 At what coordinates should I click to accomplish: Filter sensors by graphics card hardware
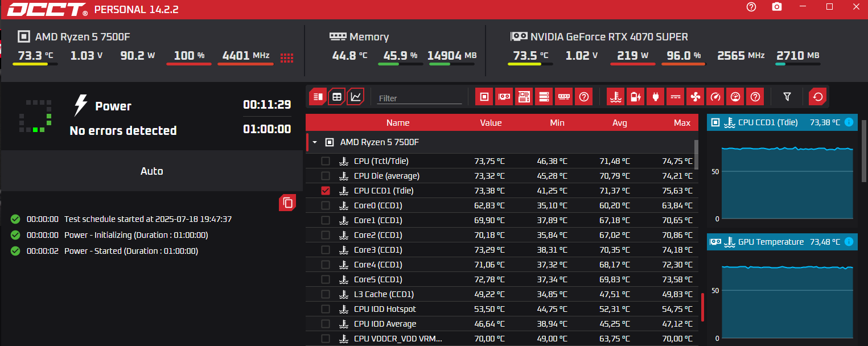pos(504,97)
